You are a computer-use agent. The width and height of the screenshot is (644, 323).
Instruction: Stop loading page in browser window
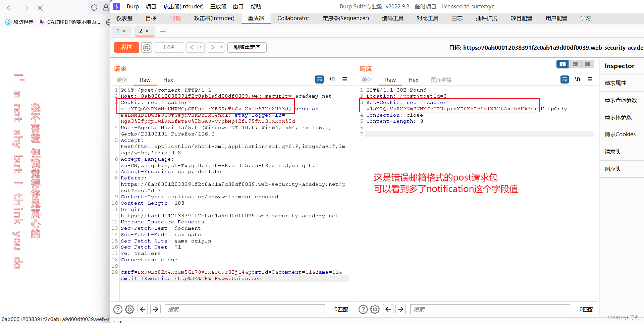(40, 8)
